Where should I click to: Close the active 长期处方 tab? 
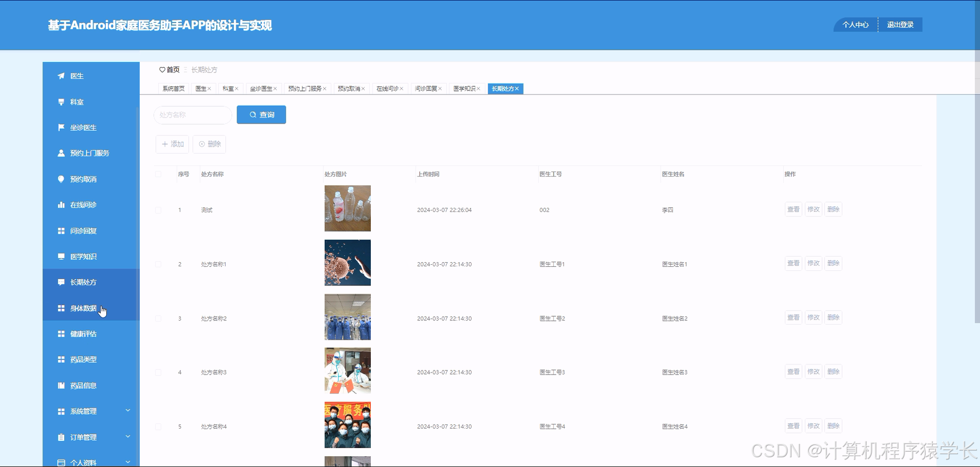pyautogui.click(x=517, y=89)
